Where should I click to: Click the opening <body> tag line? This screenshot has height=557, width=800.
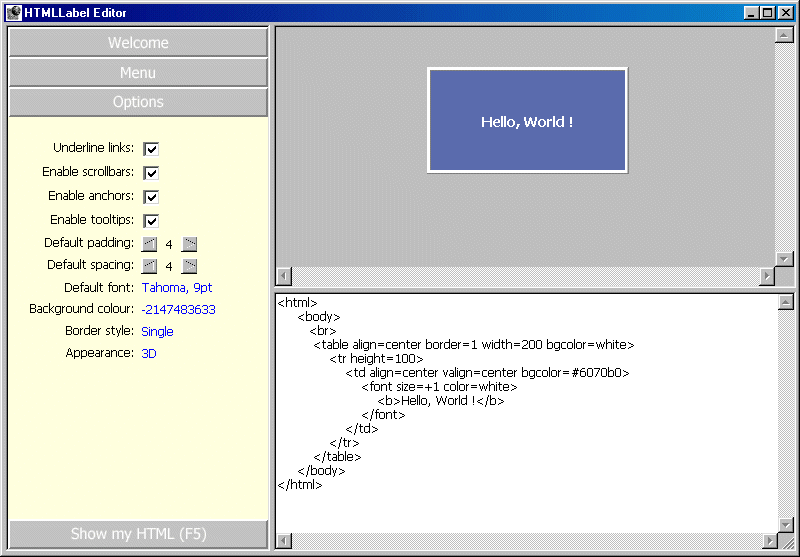(x=318, y=317)
